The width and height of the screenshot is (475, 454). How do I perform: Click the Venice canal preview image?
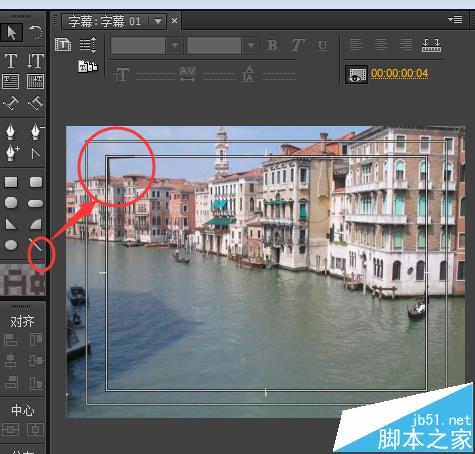click(x=265, y=272)
